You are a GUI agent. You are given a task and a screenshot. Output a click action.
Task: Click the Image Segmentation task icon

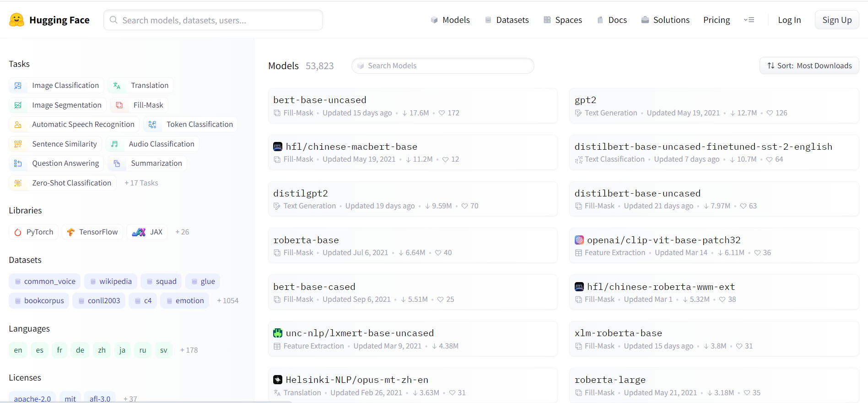18,105
